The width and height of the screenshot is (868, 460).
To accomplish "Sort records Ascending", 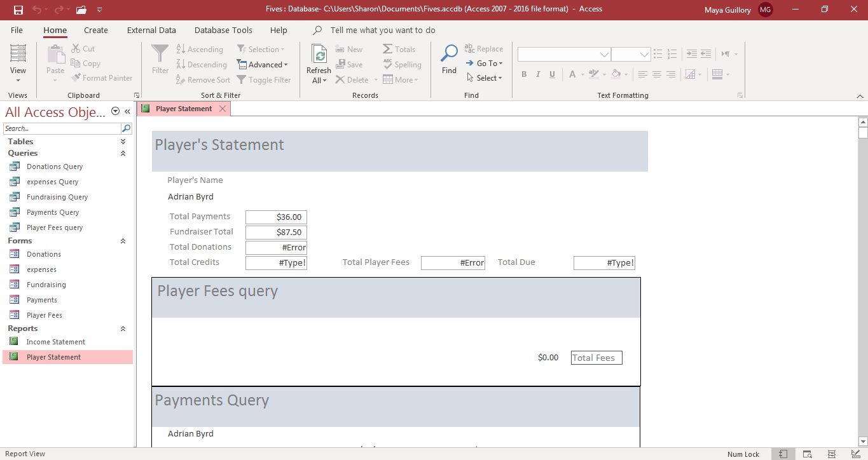I will coord(200,49).
